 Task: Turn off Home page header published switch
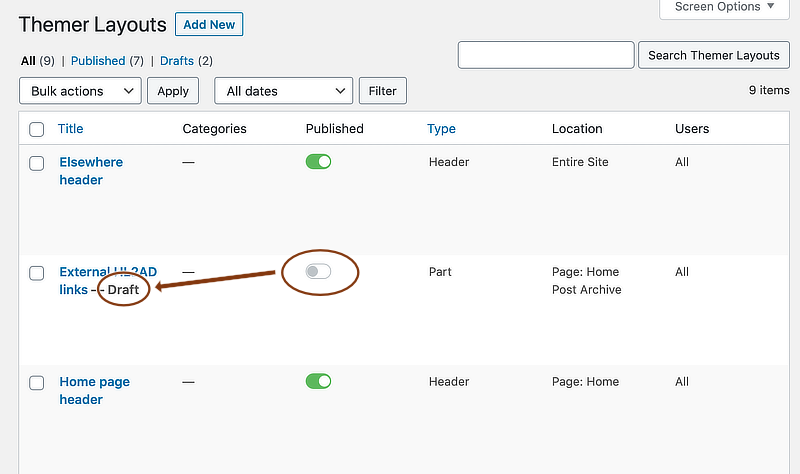tap(318, 381)
